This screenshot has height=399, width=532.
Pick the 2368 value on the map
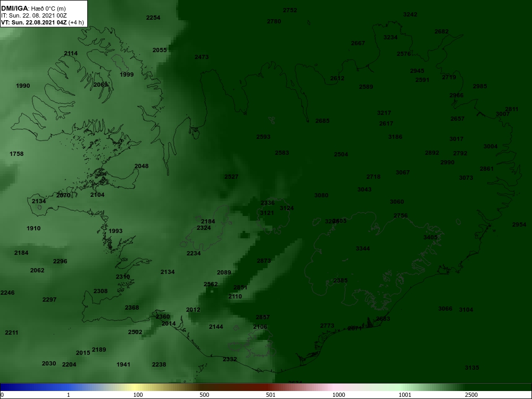(132, 307)
